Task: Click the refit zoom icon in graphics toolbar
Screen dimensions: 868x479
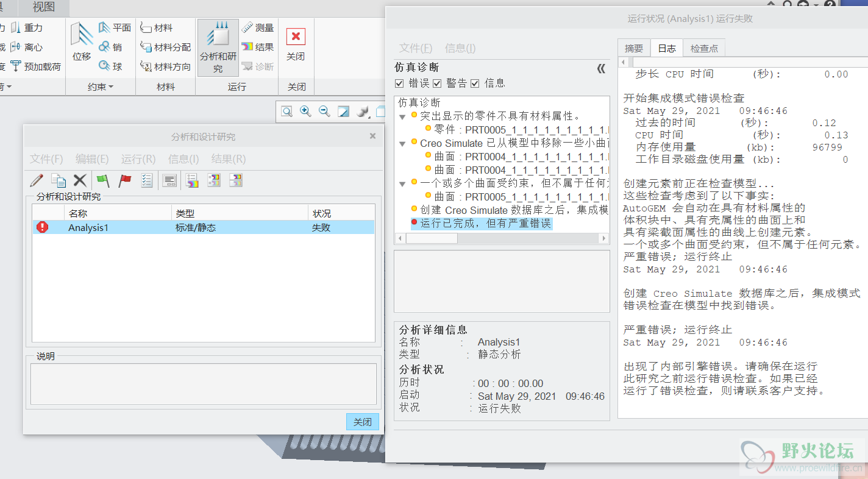Action: [x=286, y=112]
